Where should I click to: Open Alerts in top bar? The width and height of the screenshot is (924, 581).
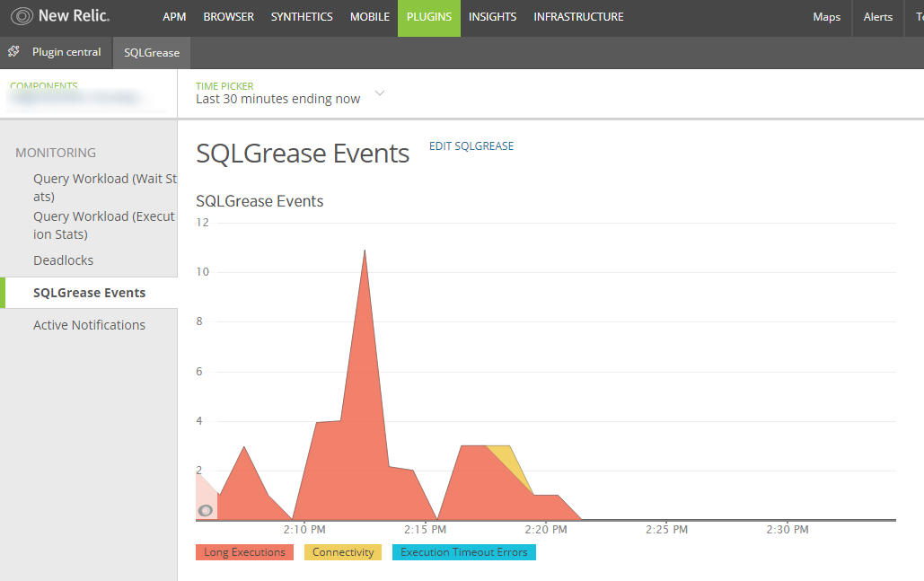coord(878,17)
